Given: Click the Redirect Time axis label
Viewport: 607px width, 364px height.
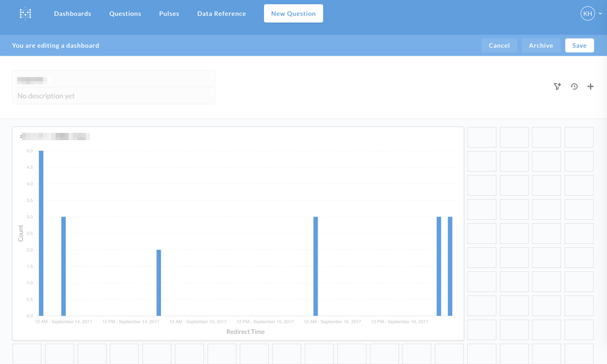Looking at the screenshot, I should coord(245,331).
